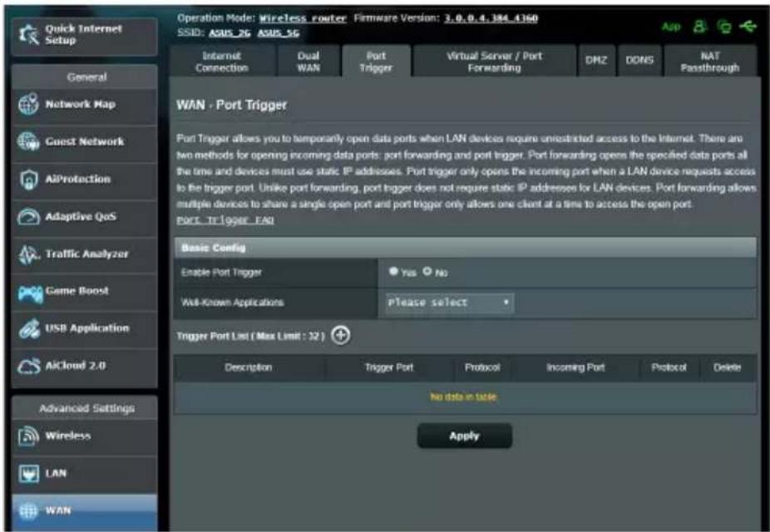Open the Network Map menu item
770x532 pixels.
pos(85,105)
